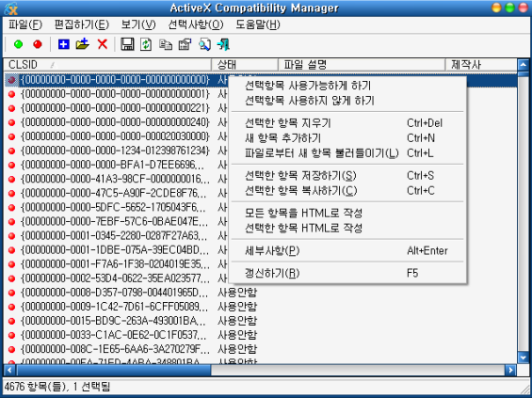Click the red disable circle toolbar icon

[x=38, y=44]
